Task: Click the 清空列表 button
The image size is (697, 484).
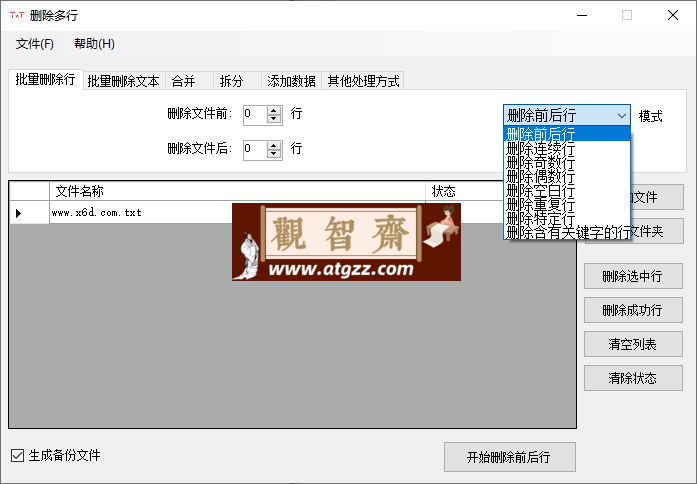Action: coord(633,344)
